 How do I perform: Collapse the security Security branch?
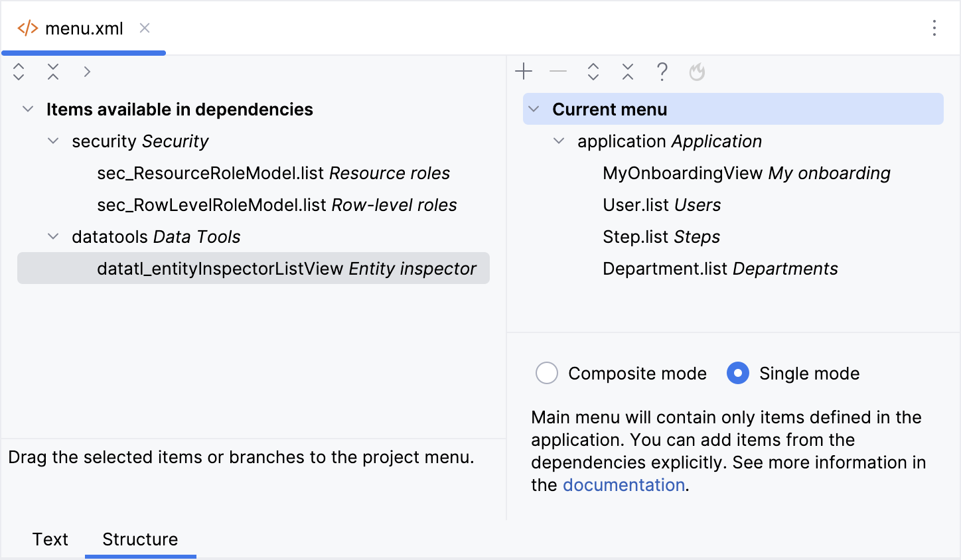(53, 141)
